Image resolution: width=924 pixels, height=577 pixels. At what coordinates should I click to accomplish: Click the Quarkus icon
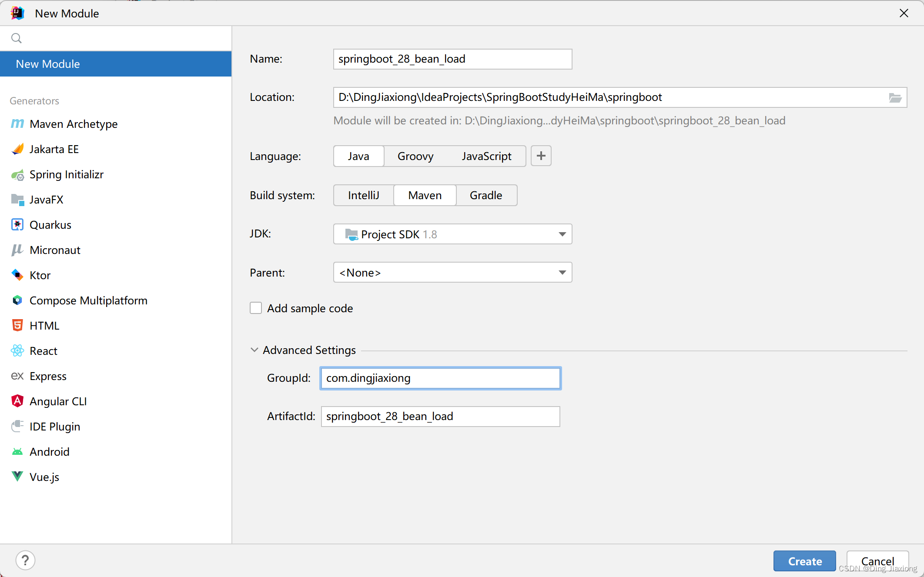pos(17,225)
